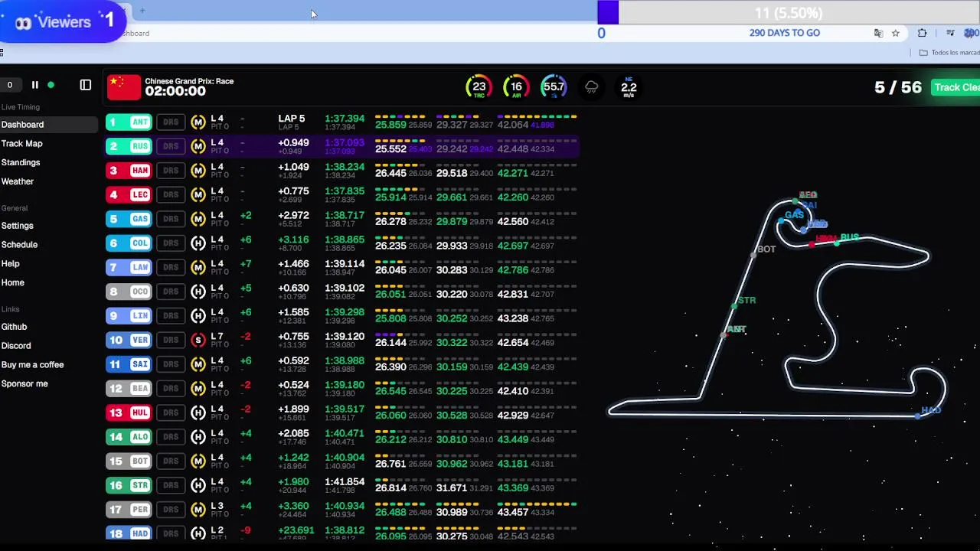
Task: Open the Schedule page
Action: (x=19, y=245)
